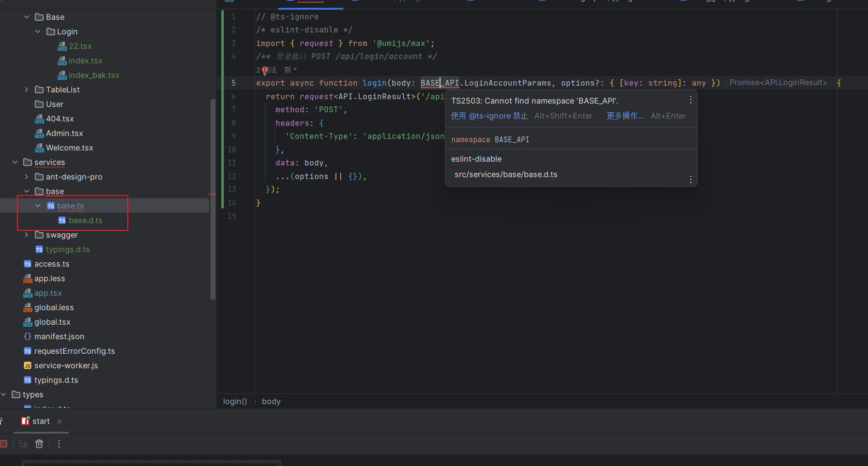Expand the swagger folder
The image size is (868, 466).
point(27,235)
